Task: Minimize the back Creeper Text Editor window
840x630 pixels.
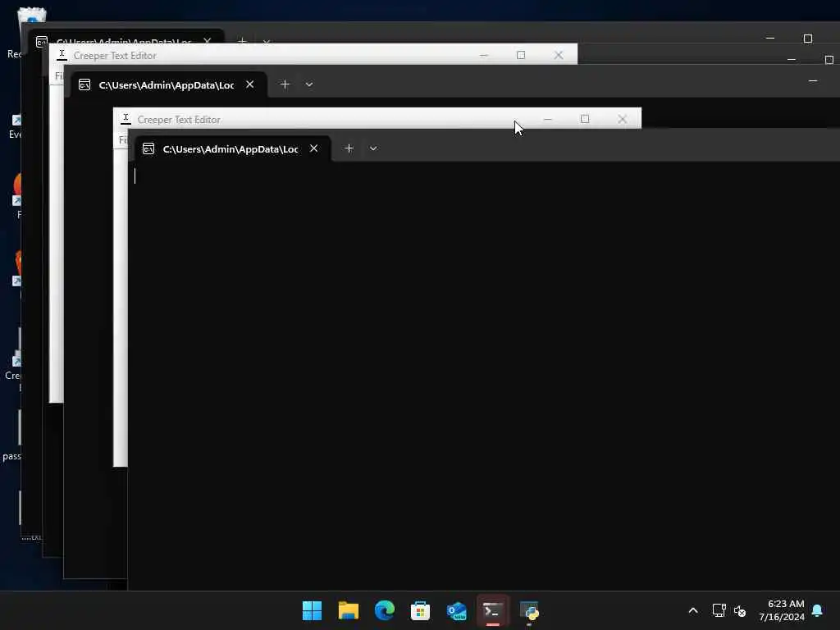Action: pyautogui.click(x=484, y=55)
